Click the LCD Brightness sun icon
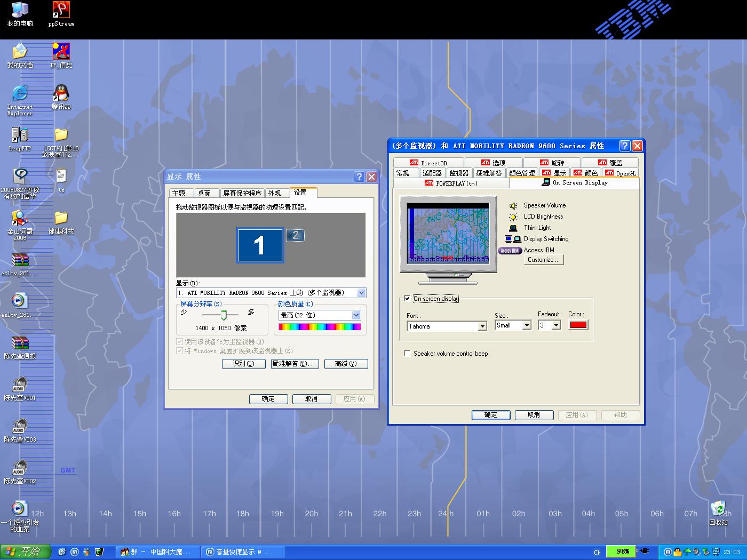 point(513,217)
